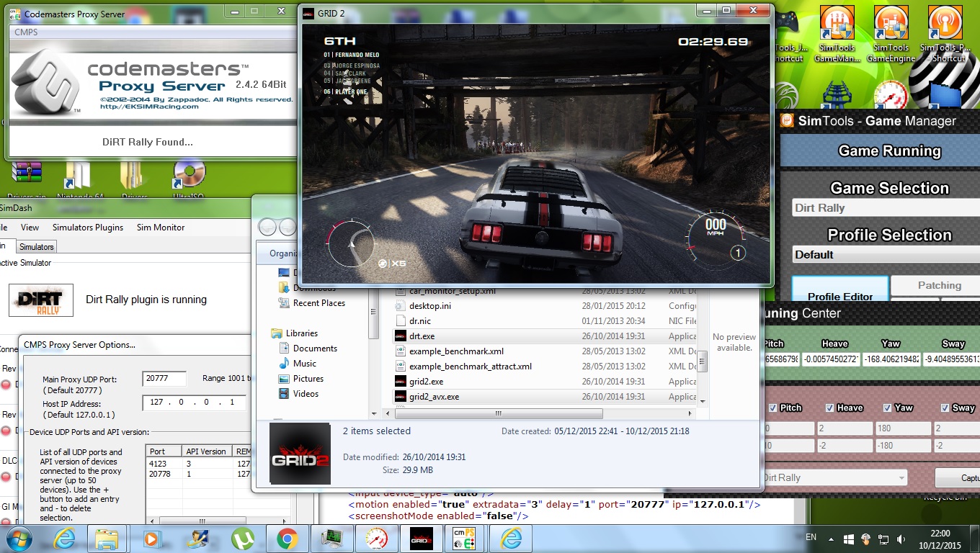Open uTorrent from the taskbar
The image size is (980, 553).
pos(242,538)
